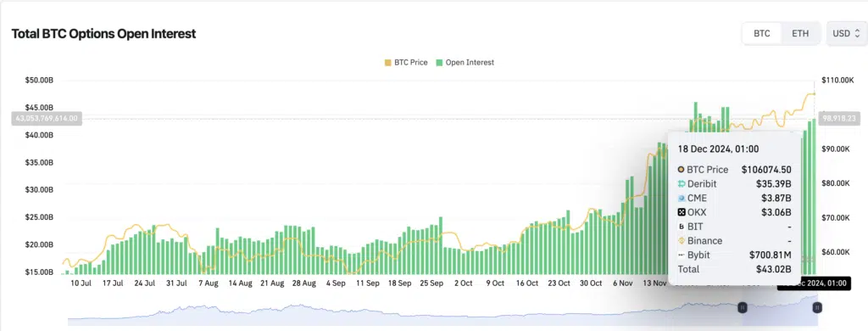Viewport: 868px width, 331px height.
Task: Click the $106074.50 BTC price value
Action: coord(766,170)
